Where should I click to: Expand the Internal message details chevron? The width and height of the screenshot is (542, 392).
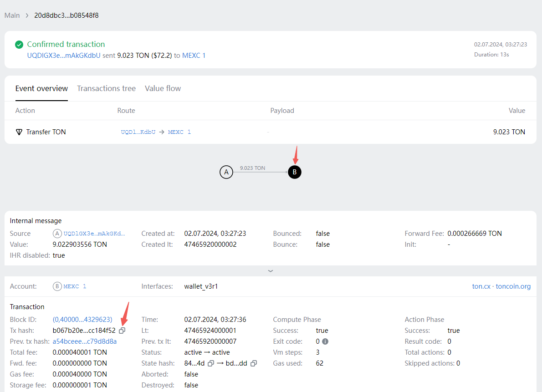(271, 271)
